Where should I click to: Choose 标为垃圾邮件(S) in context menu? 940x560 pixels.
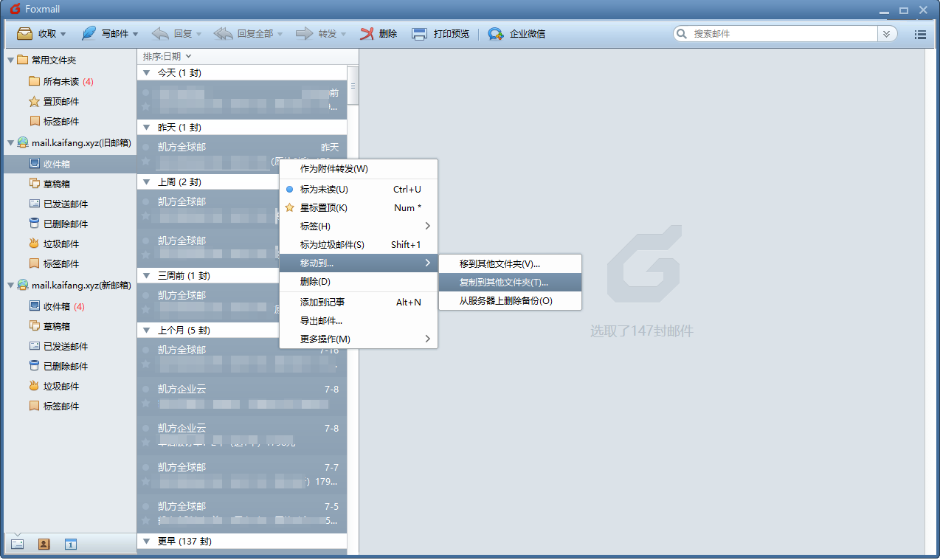[359, 245]
